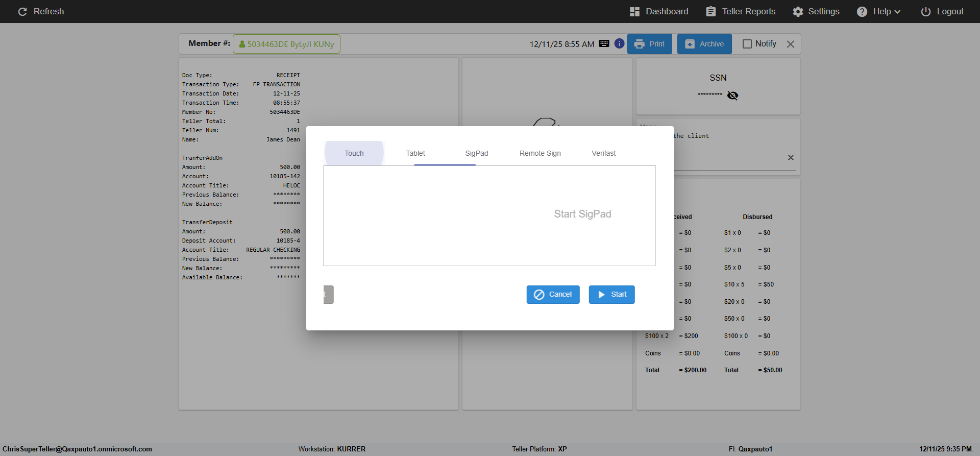Viewport: 980px width, 456px height.
Task: Cancel the signature dialog
Action: coord(553,295)
